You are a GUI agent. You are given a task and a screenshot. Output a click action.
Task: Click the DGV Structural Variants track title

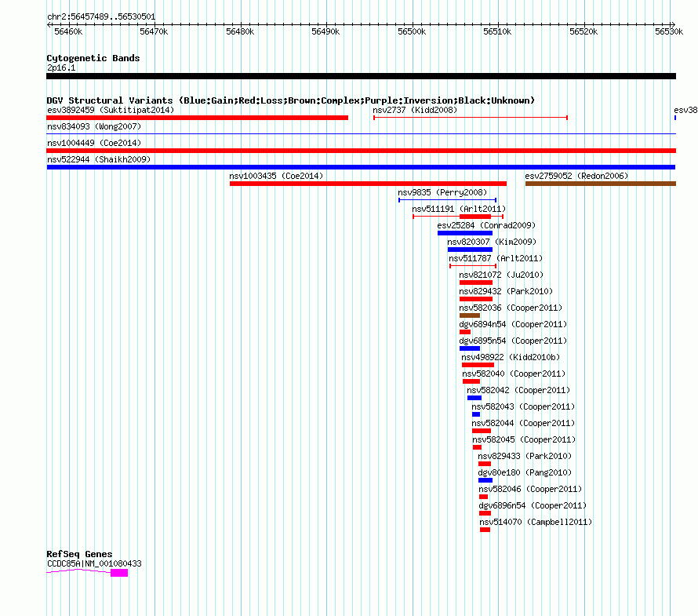click(x=290, y=100)
